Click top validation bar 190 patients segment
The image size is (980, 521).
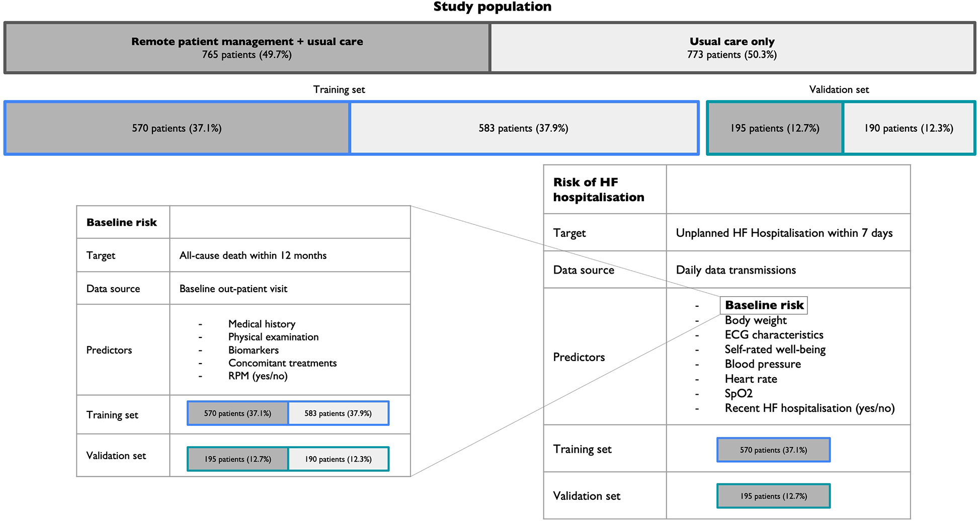pos(909,128)
